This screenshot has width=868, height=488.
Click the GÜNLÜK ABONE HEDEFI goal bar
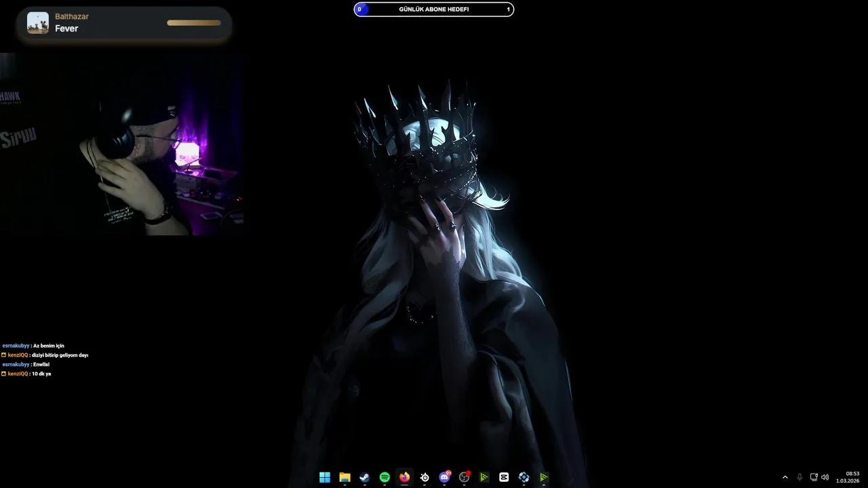coord(434,9)
